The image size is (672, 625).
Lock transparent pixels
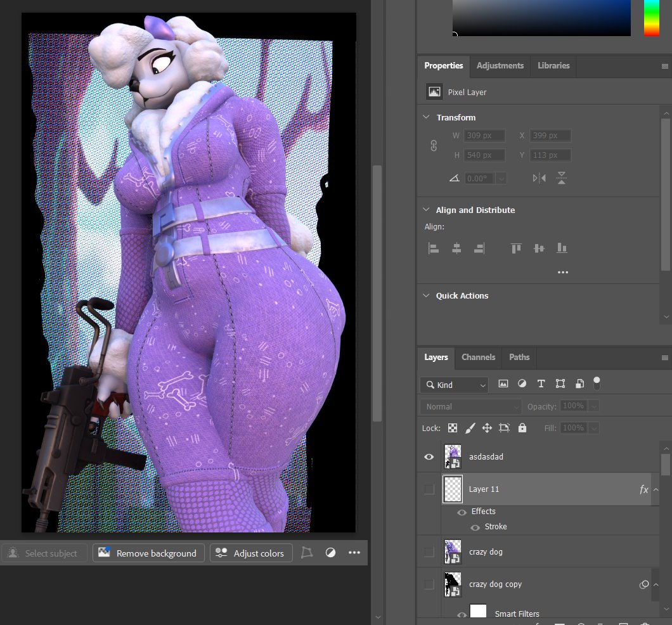point(453,428)
